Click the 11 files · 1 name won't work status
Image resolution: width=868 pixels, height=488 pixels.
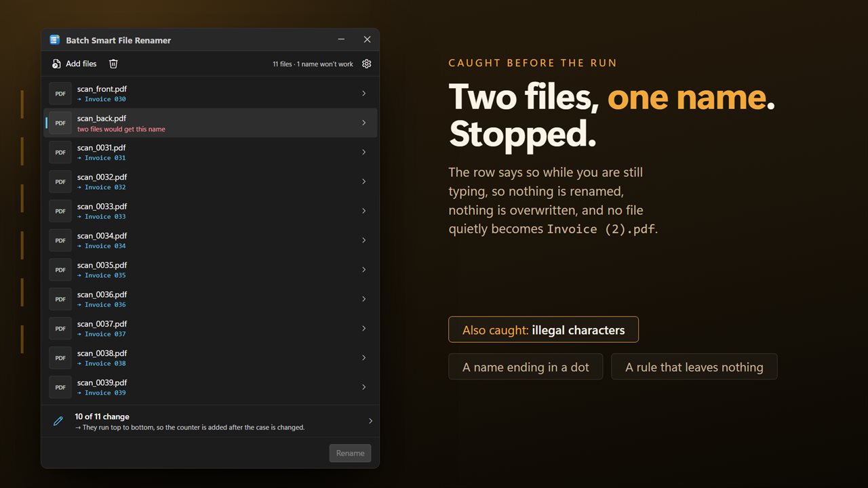pos(313,64)
